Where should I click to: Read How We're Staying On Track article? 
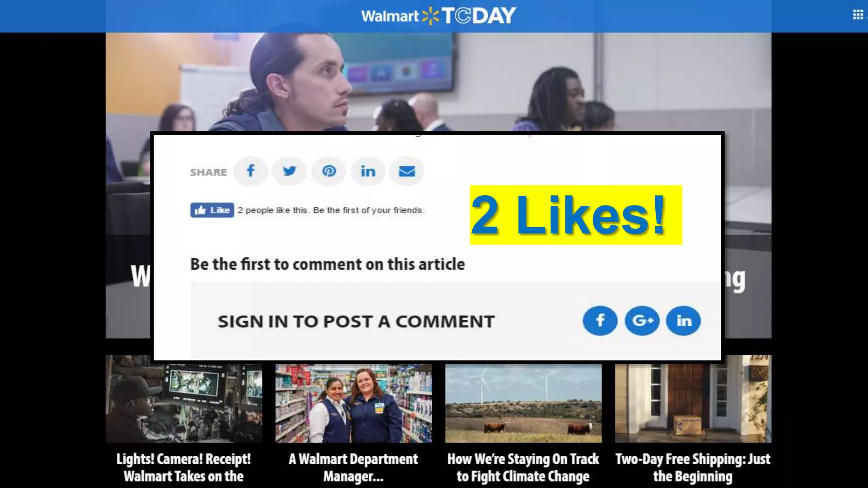[x=523, y=468]
